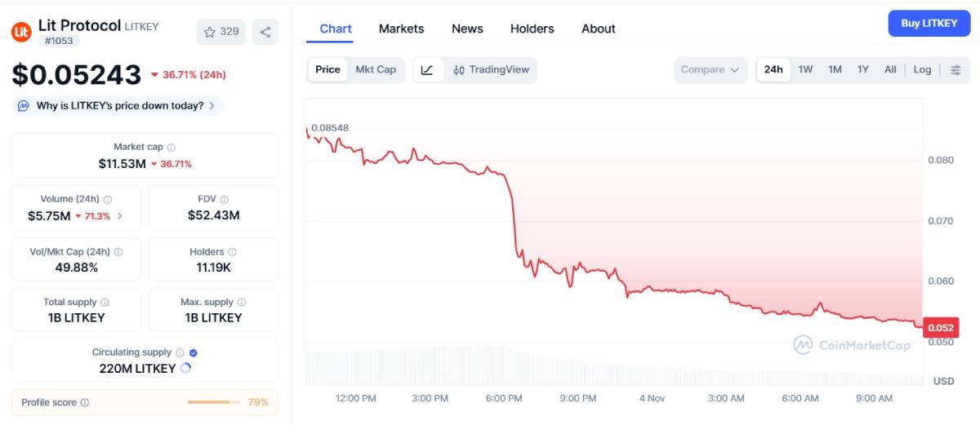Click the FDV info icon

[225, 199]
